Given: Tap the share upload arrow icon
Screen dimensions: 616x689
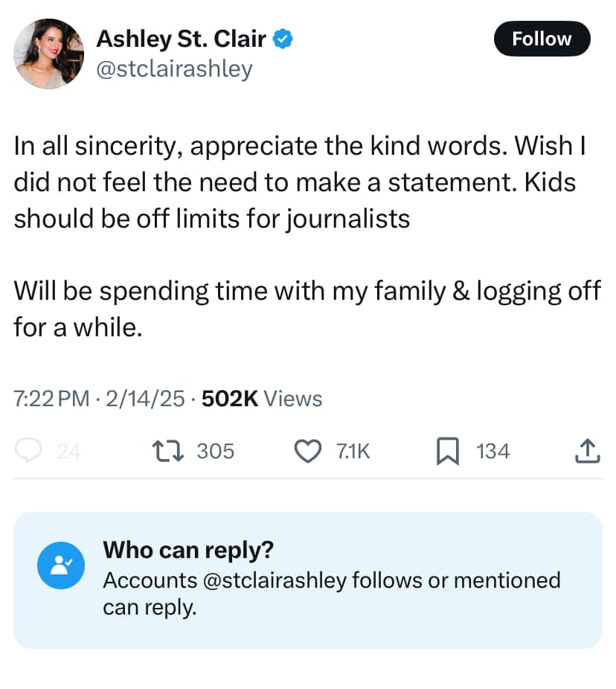Looking at the screenshot, I should point(588,450).
